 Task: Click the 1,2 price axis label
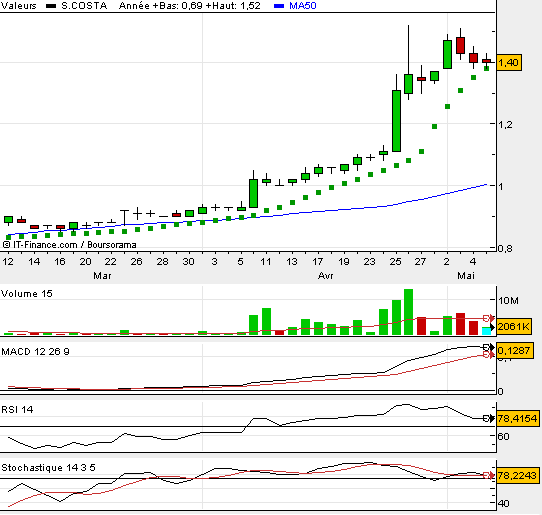coord(505,124)
